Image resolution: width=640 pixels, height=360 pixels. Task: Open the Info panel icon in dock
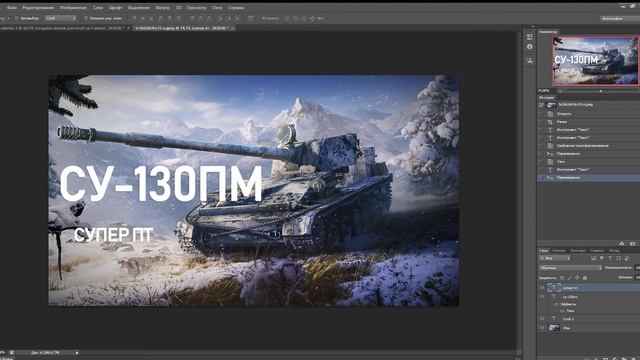click(x=529, y=47)
